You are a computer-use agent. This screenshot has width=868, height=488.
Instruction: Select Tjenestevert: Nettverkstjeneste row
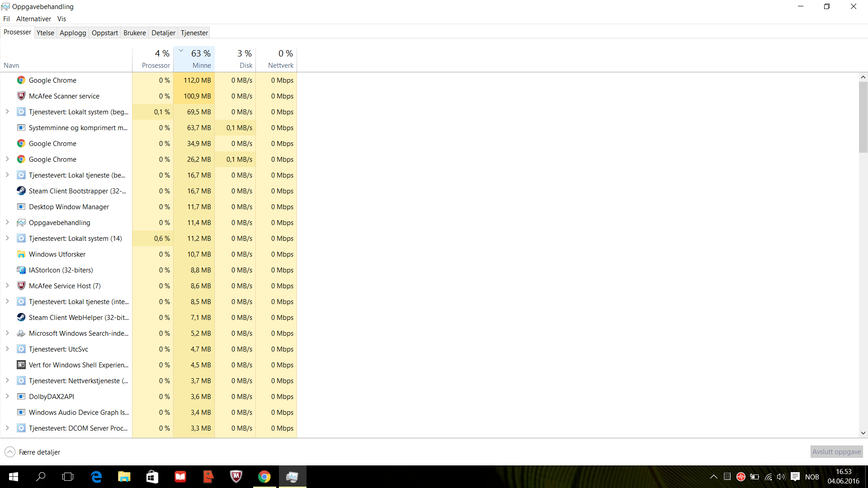coord(149,380)
